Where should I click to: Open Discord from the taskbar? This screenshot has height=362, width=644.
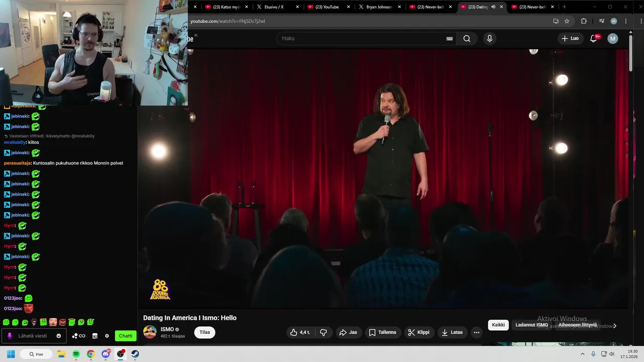[x=106, y=354]
